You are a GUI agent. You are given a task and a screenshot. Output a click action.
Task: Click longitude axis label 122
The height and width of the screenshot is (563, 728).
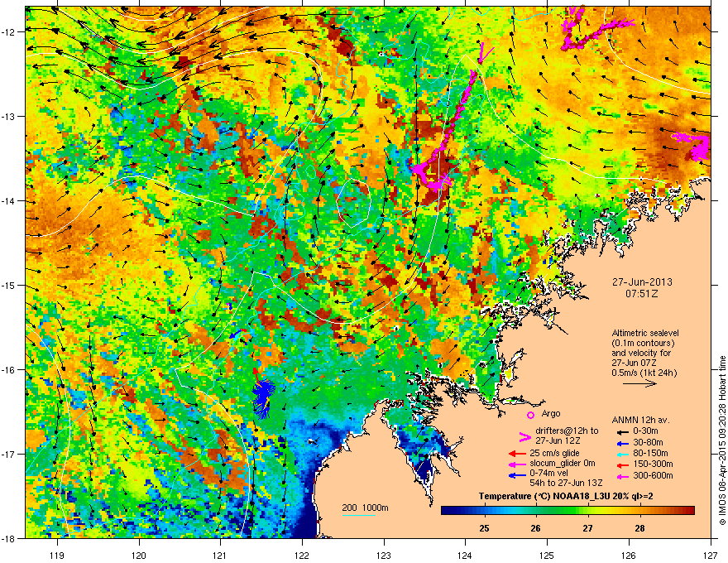[x=302, y=555]
